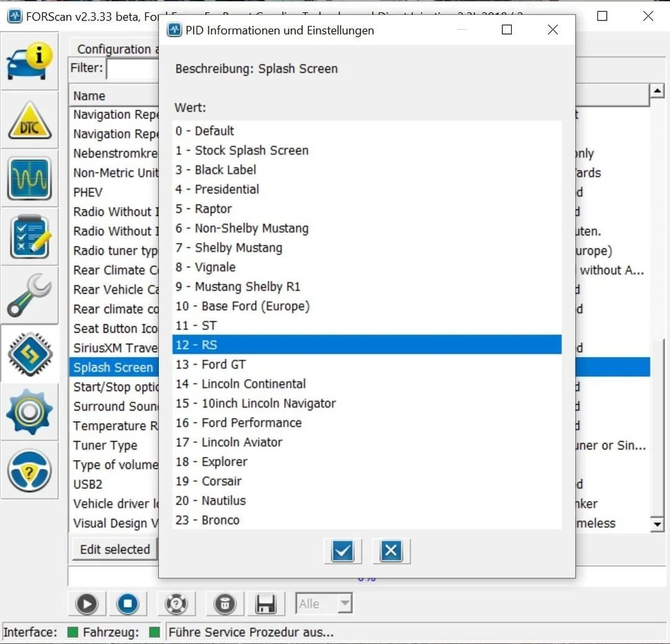Click the stop button in bottom toolbar

point(127,604)
